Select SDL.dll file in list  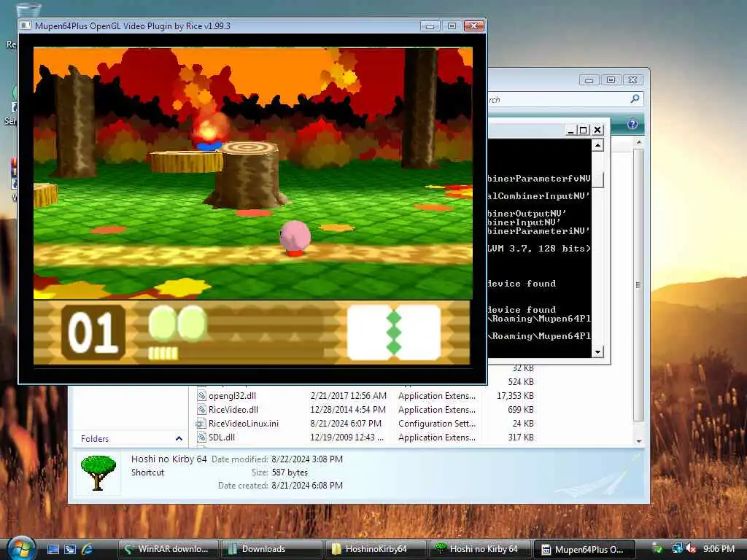(x=222, y=437)
